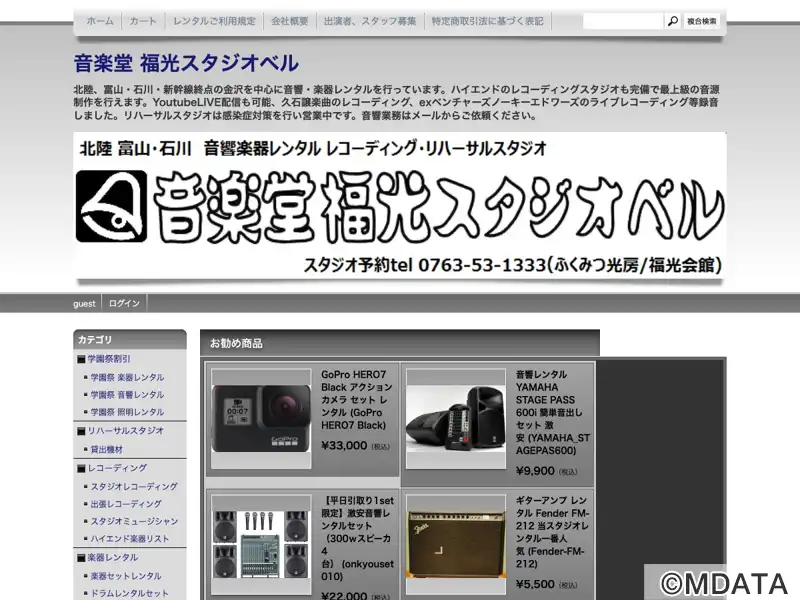Open 出演者、スタッフ募集 menu item

tap(370, 21)
